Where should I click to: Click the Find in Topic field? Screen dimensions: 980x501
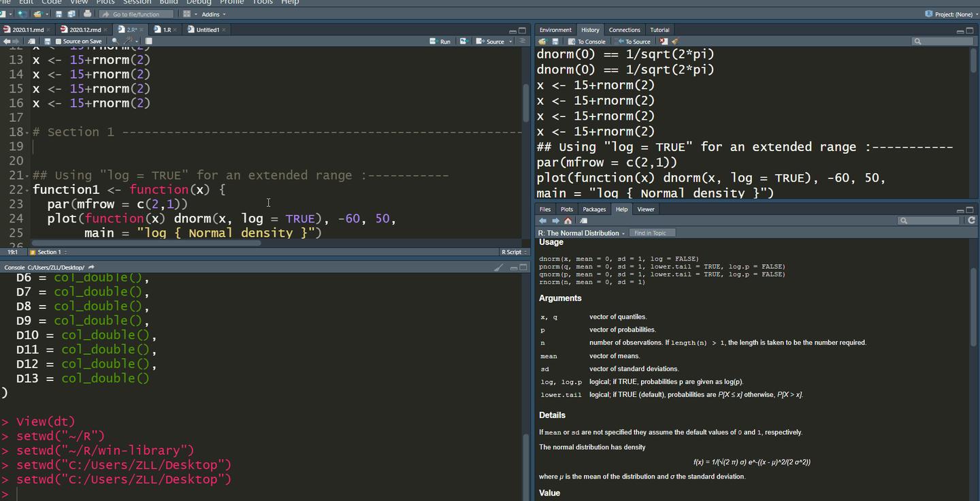coord(651,233)
